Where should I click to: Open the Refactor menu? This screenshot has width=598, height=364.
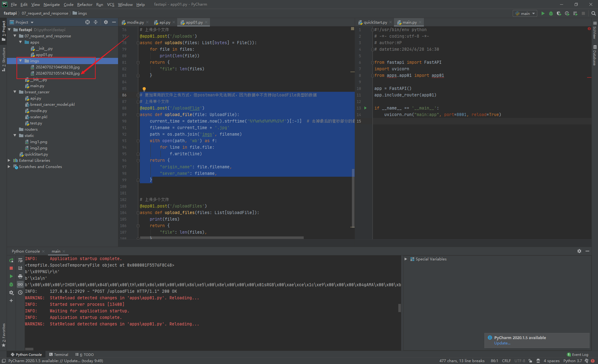85,4
